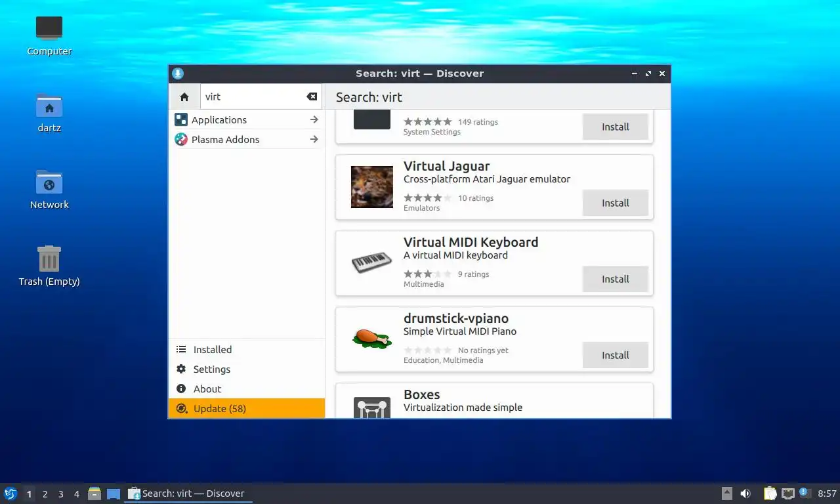Click the Applications category icon
Viewport: 840px width, 504px height.
coord(181,119)
